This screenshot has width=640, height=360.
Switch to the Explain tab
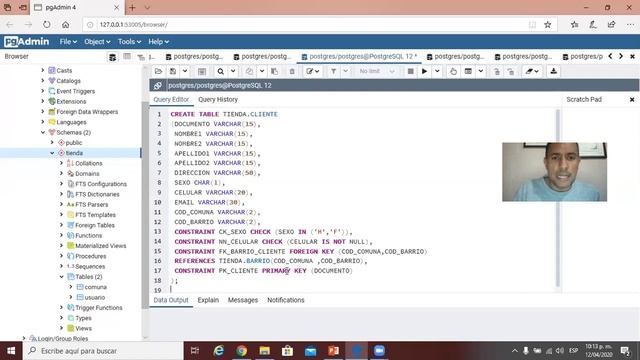(x=208, y=300)
